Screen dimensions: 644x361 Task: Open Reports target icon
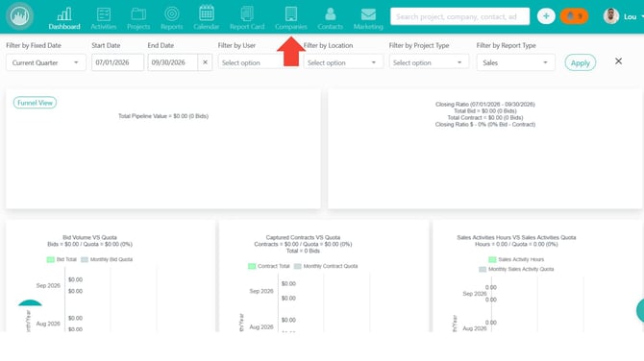pyautogui.click(x=172, y=14)
